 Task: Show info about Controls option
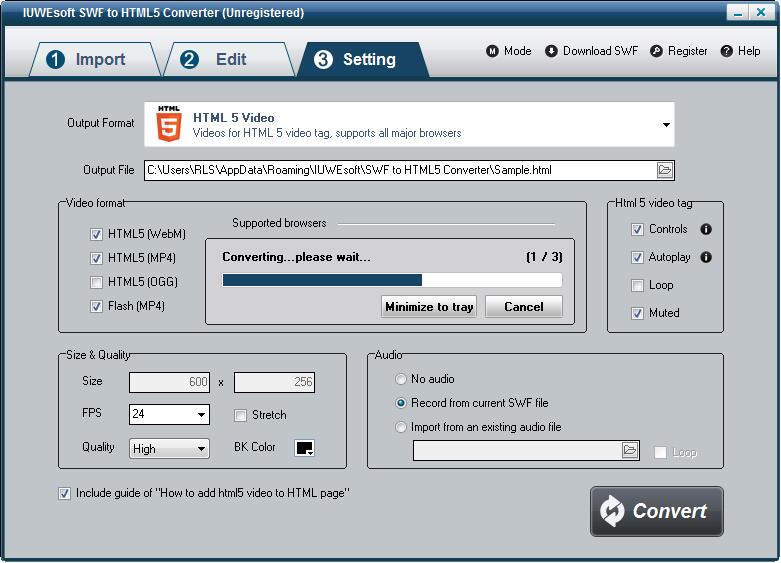706,229
